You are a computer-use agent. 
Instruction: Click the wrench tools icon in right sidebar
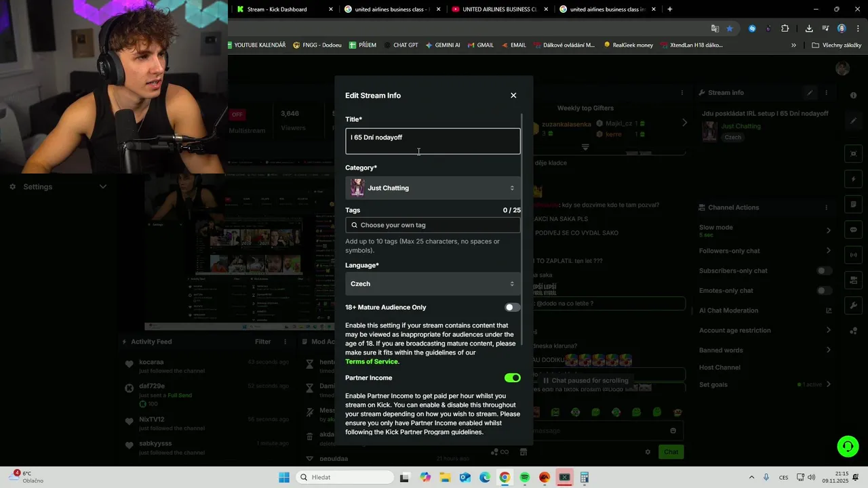pos(853,306)
